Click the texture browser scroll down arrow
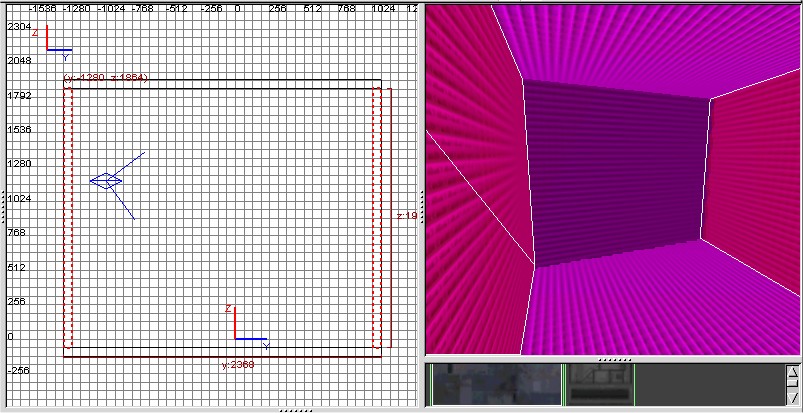803x413 pixels. [792, 399]
